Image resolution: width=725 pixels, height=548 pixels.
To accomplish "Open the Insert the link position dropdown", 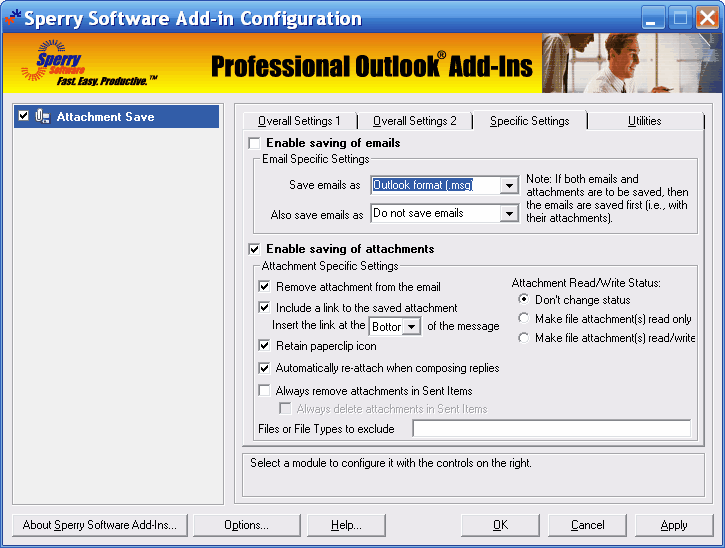I will click(x=411, y=326).
